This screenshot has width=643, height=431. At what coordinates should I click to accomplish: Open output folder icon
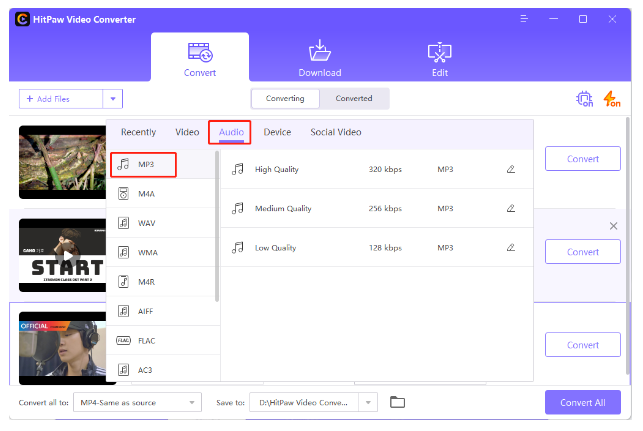click(397, 402)
